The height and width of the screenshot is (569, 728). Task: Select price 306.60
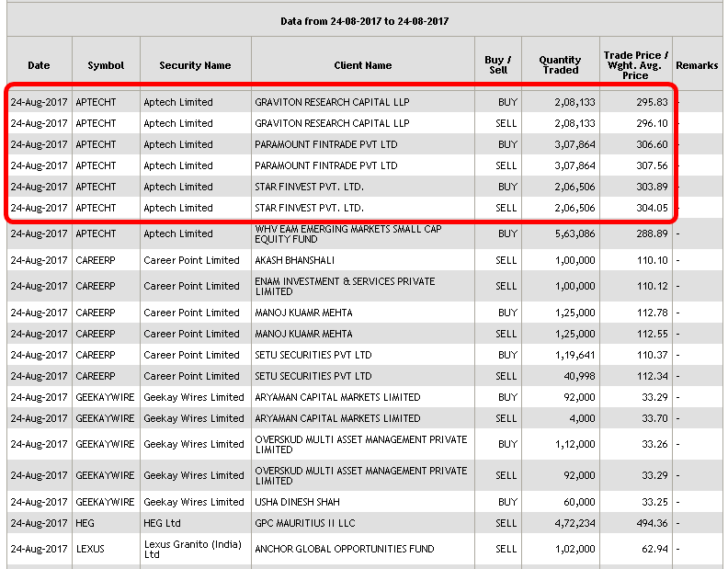point(652,144)
